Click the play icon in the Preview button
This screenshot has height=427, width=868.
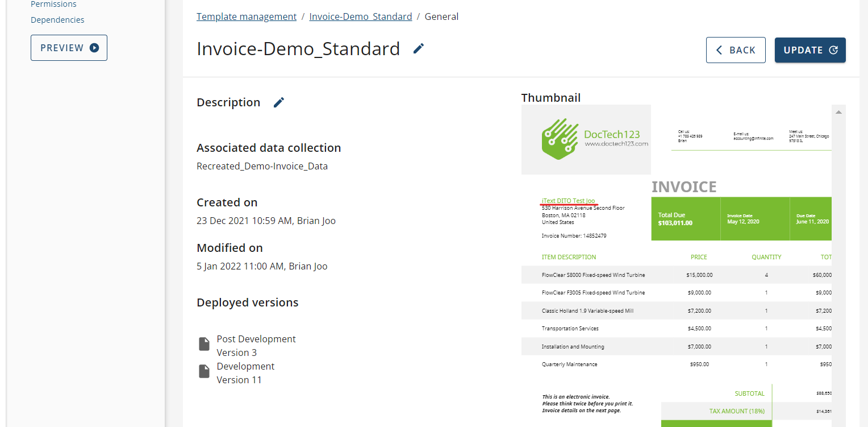click(94, 48)
